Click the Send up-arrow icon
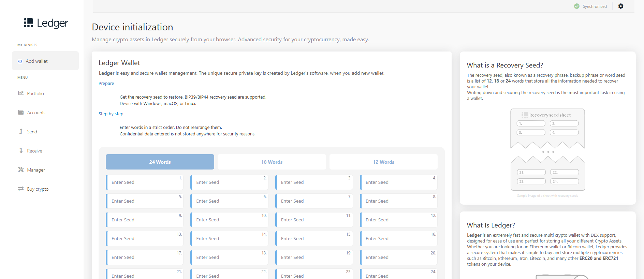 [21, 131]
